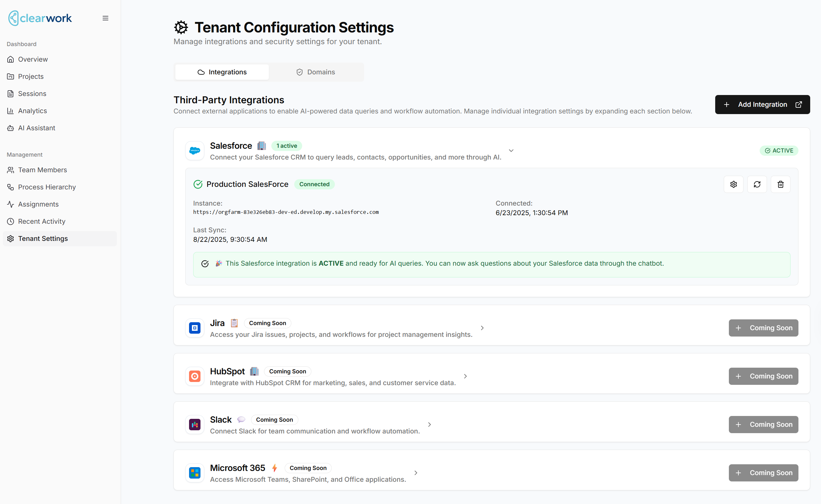The height and width of the screenshot is (504, 821).
Task: Expand the HubSpot section chevron
Action: pos(465,376)
